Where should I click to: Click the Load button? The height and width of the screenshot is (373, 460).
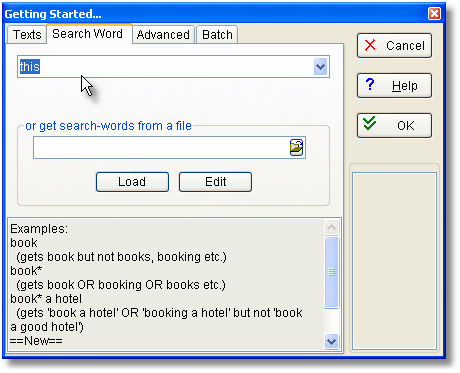(132, 182)
